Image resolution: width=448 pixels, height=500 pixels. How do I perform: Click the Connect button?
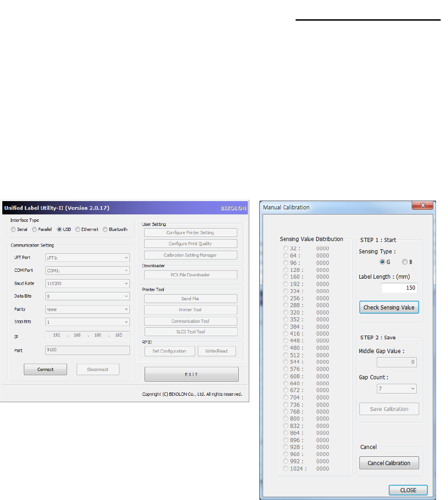45,369
